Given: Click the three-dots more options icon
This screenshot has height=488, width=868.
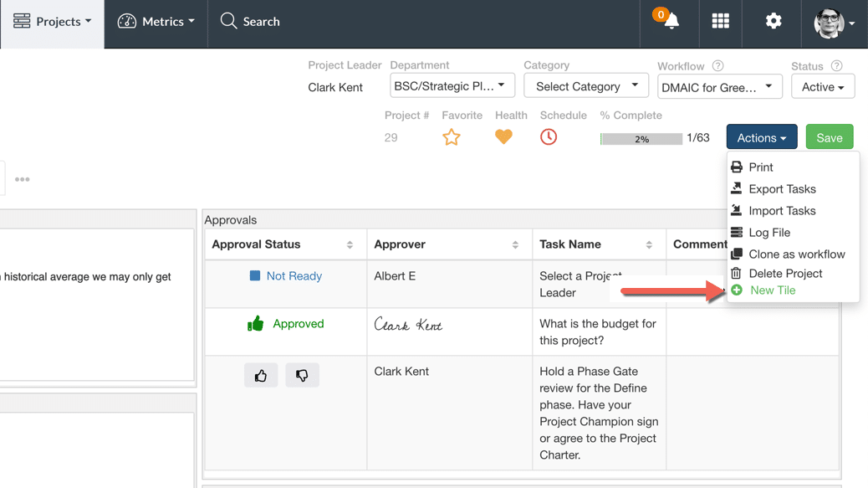Looking at the screenshot, I should (x=22, y=179).
